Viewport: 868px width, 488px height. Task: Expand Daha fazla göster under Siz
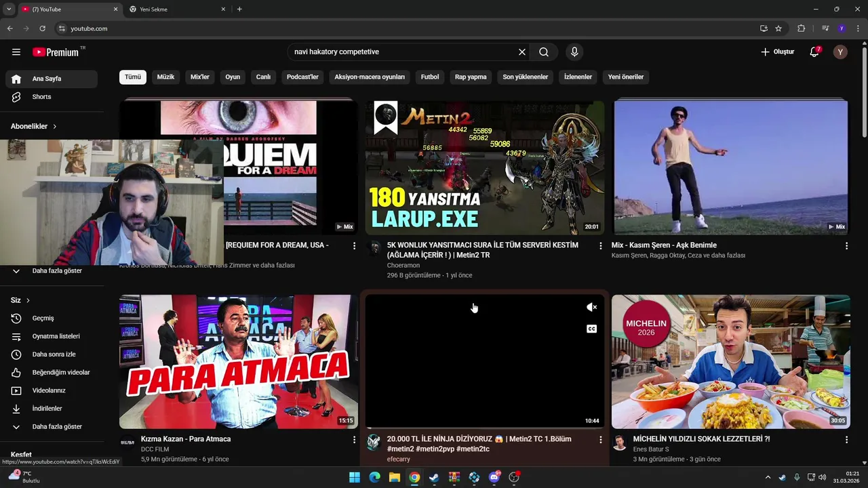coord(52,427)
